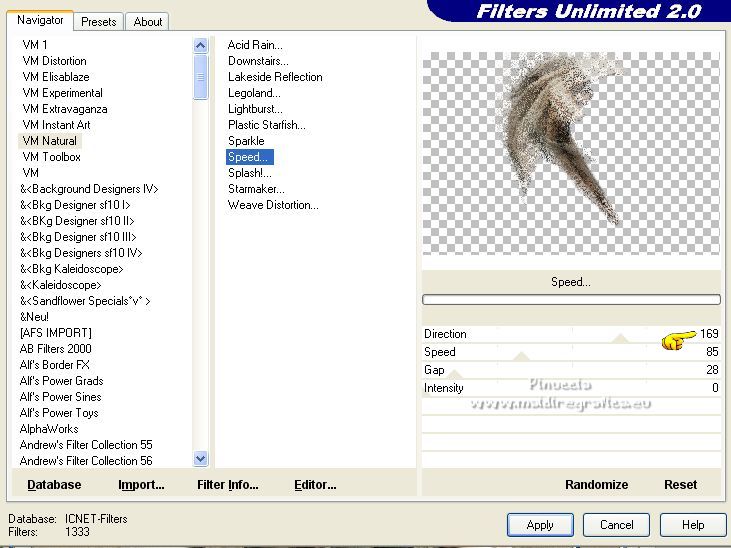Click the Gap slider handle
The image size is (731, 548).
[455, 375]
